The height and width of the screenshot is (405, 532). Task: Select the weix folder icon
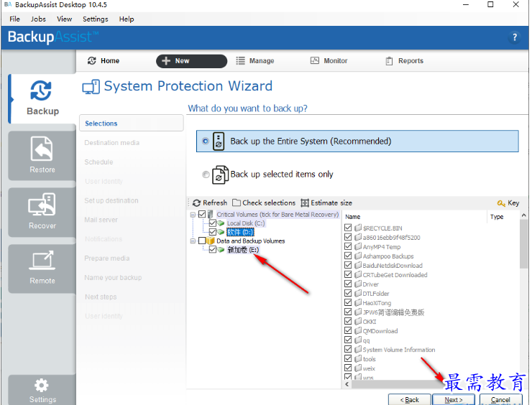[358, 368]
